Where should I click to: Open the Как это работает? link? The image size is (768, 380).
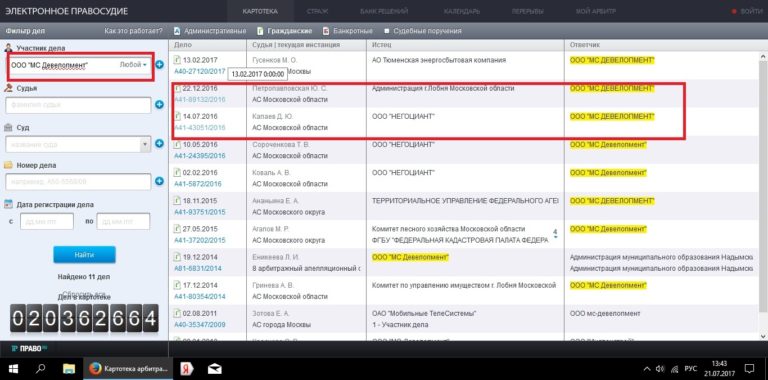tap(133, 31)
